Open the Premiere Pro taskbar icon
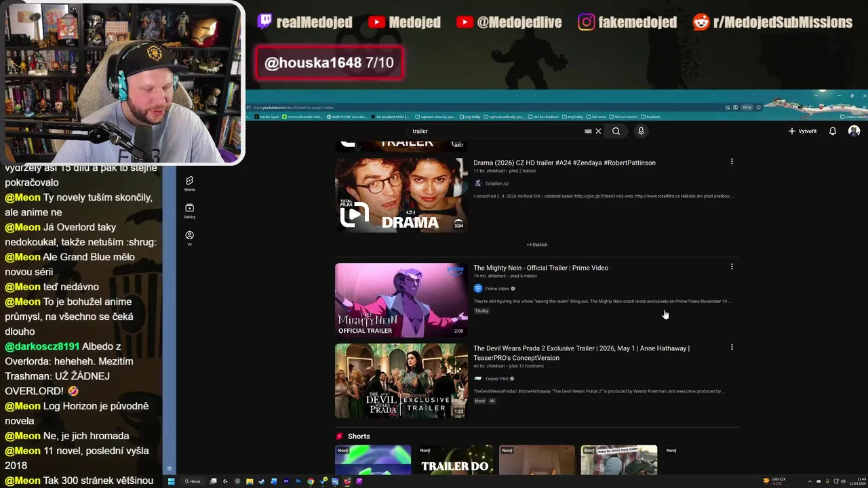 [286, 481]
